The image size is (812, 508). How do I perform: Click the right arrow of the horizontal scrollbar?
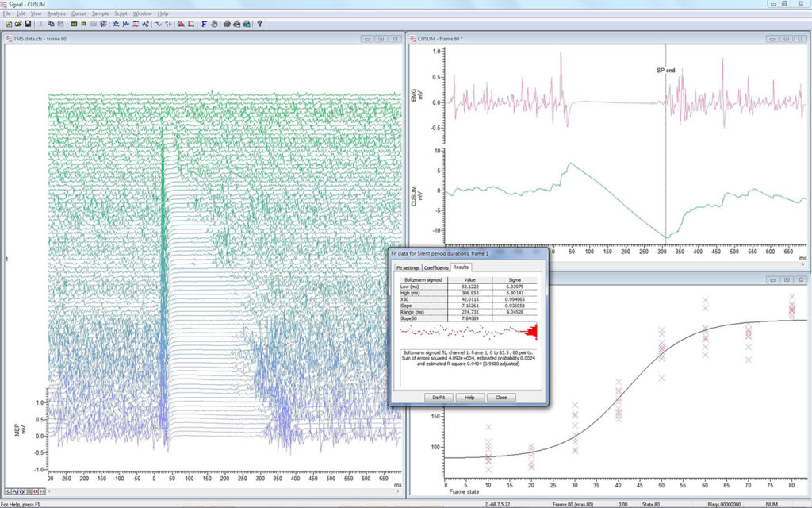(x=399, y=491)
